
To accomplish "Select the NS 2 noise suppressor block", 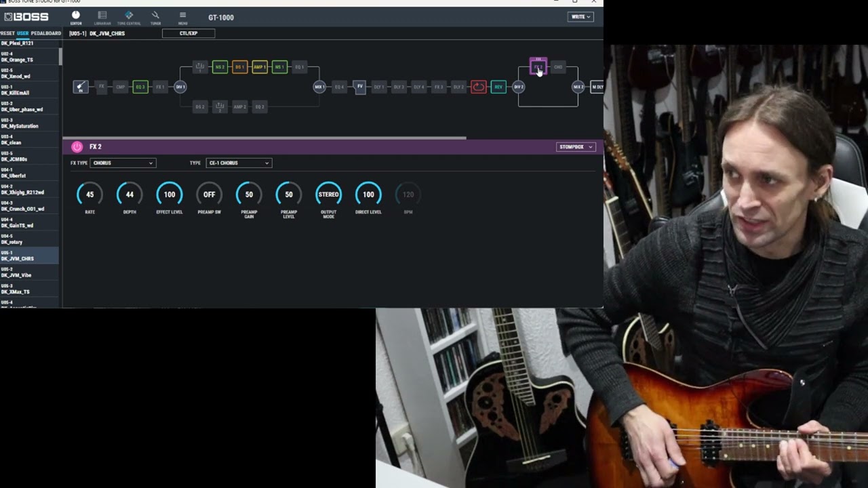I will pos(220,67).
